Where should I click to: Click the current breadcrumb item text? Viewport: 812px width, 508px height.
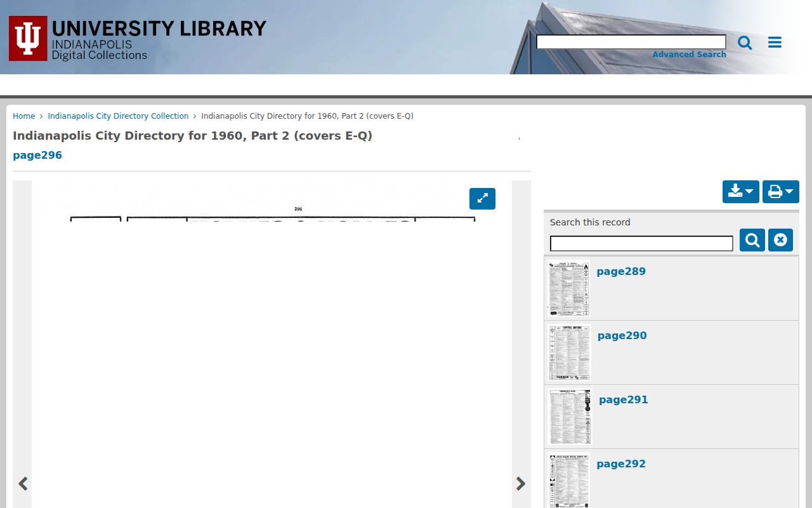(x=307, y=116)
